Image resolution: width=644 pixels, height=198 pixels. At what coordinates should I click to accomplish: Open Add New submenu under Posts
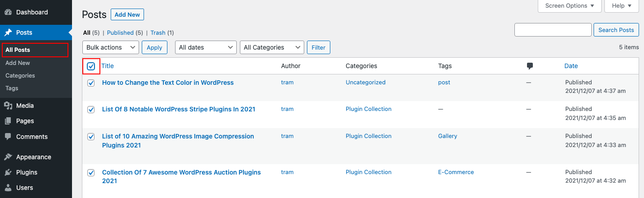tap(18, 63)
